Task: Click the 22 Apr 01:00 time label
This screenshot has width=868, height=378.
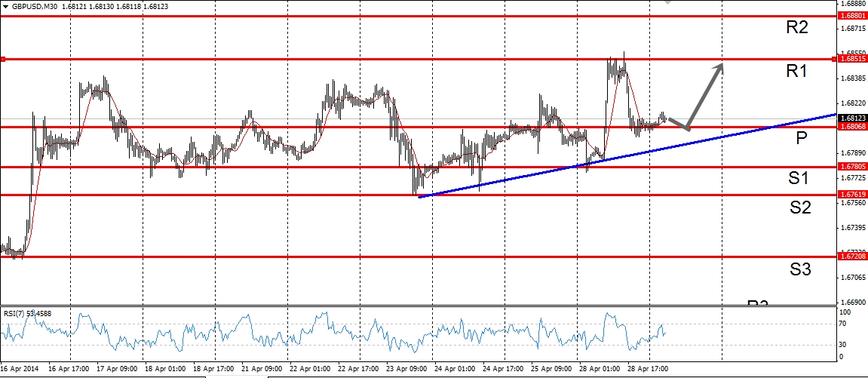Action: pyautogui.click(x=308, y=368)
